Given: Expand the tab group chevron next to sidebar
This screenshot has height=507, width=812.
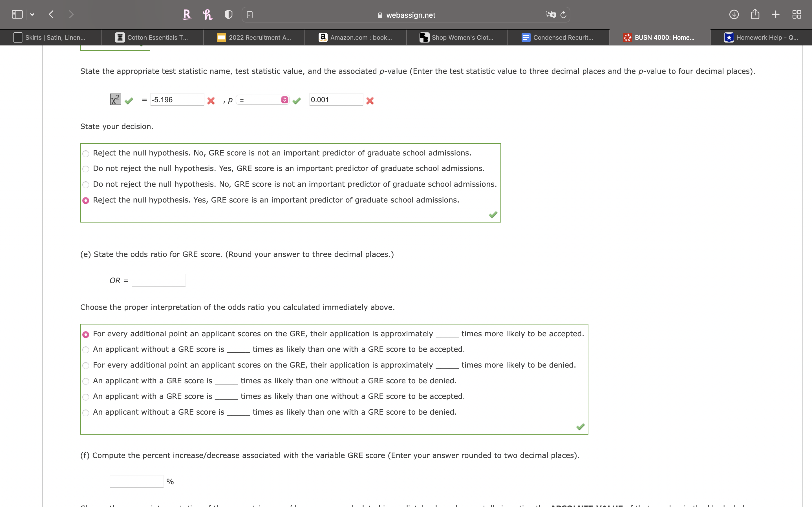Looking at the screenshot, I should click(32, 14).
